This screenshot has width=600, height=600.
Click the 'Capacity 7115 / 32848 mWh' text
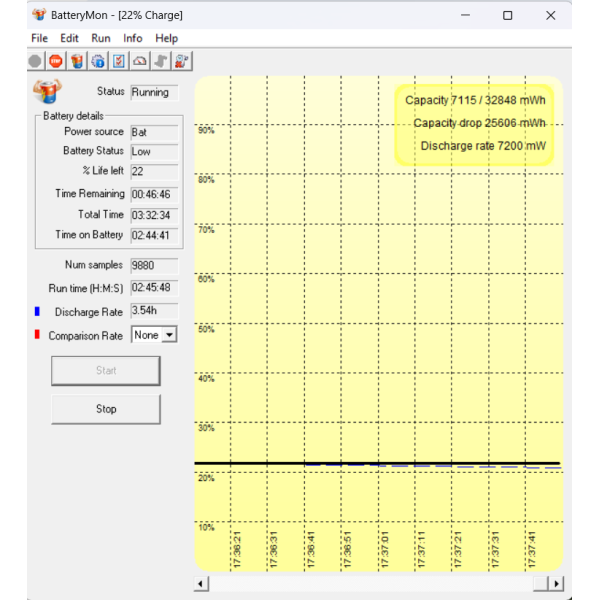475,100
